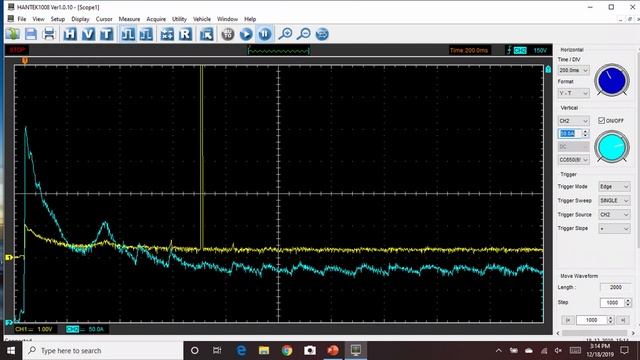Expand the Trigger Sweep SINGLE dropdown
This screenshot has width=640, height=360.
coord(614,201)
